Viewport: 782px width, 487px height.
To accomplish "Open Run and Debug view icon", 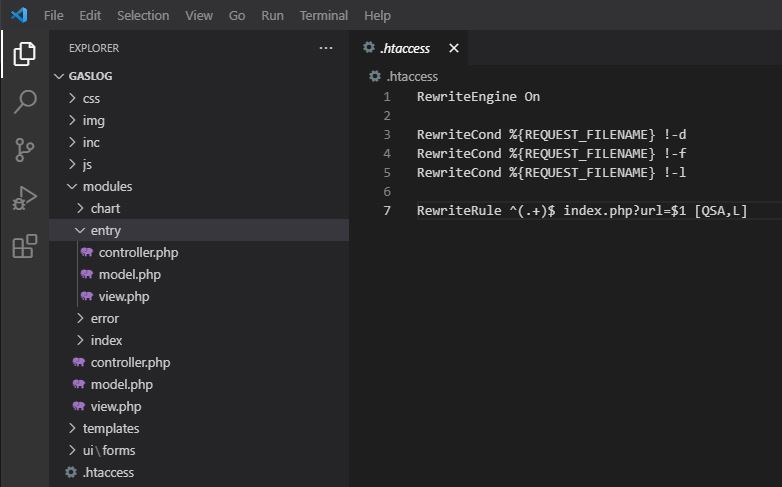I will point(25,198).
